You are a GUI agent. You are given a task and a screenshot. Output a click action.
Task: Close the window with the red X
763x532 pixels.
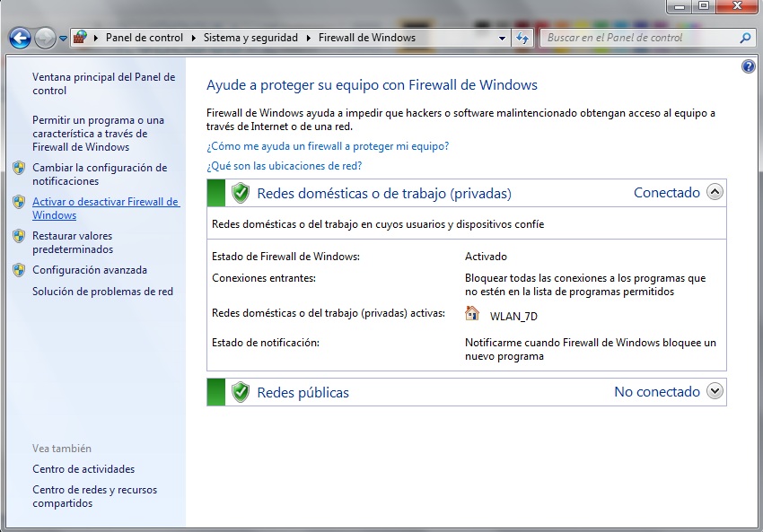point(737,6)
